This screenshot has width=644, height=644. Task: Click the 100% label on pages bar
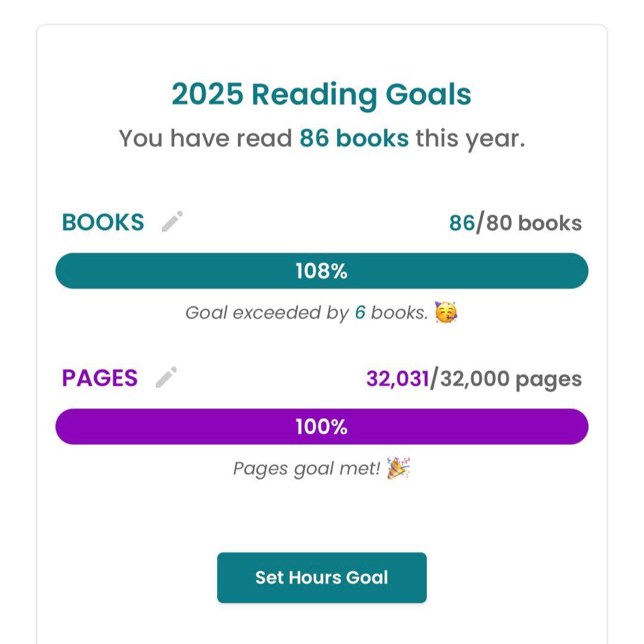pos(321,427)
